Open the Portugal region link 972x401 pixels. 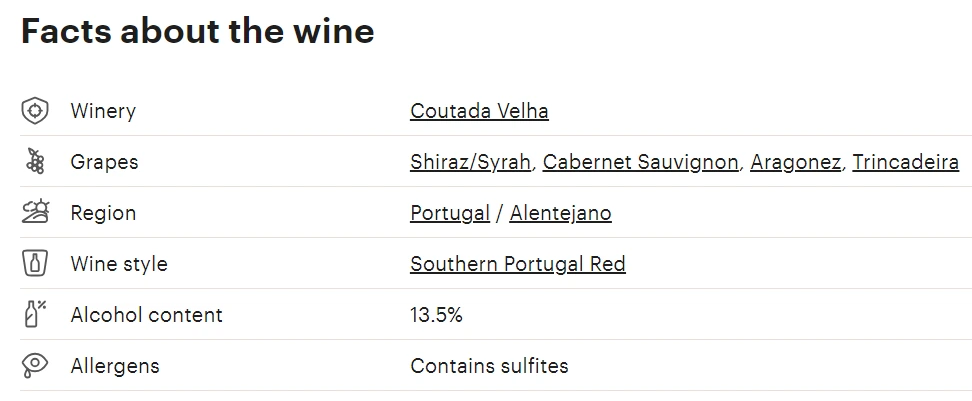point(450,213)
